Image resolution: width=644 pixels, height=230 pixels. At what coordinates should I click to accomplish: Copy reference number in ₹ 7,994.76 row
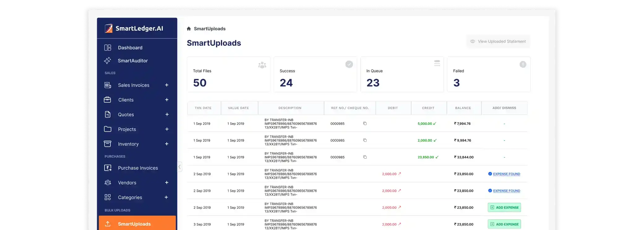coord(365,123)
